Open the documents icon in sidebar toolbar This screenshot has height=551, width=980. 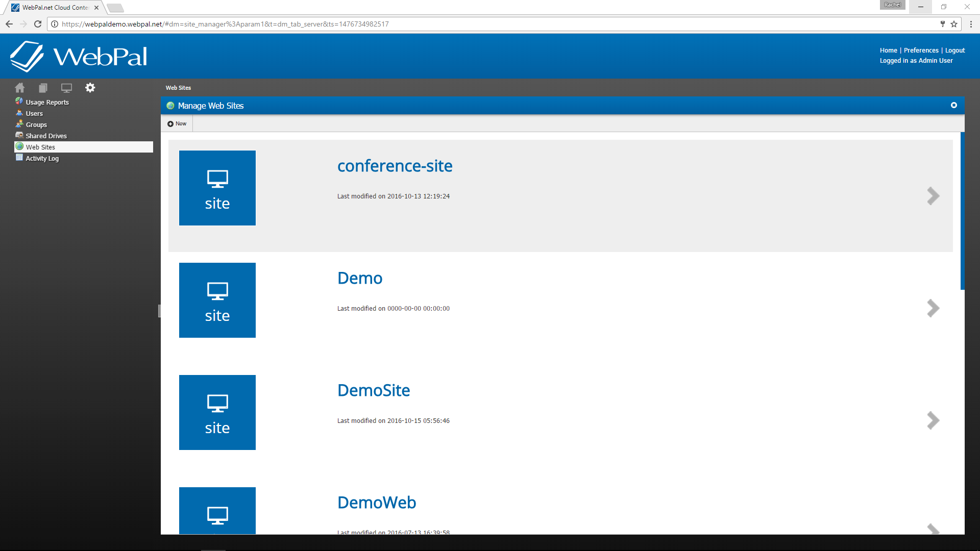tap(43, 88)
